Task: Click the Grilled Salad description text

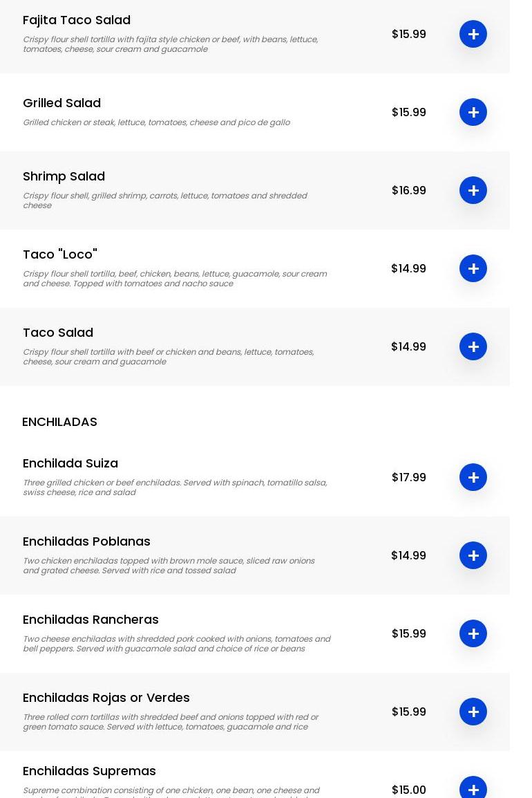Action: (x=156, y=122)
